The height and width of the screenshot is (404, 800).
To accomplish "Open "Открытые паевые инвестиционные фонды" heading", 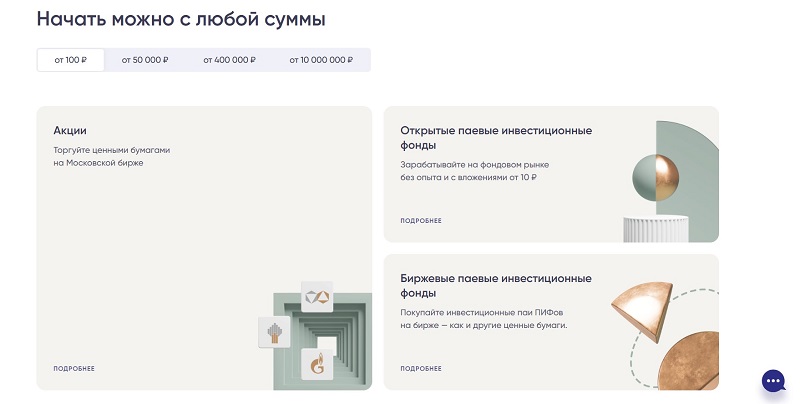I will 496,138.
